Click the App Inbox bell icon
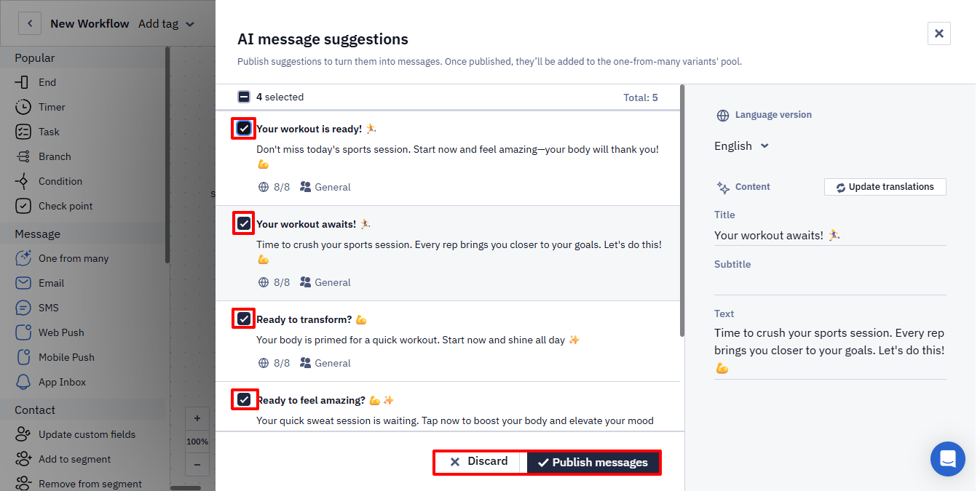Screen dimensions: 980x491 [x=23, y=382]
